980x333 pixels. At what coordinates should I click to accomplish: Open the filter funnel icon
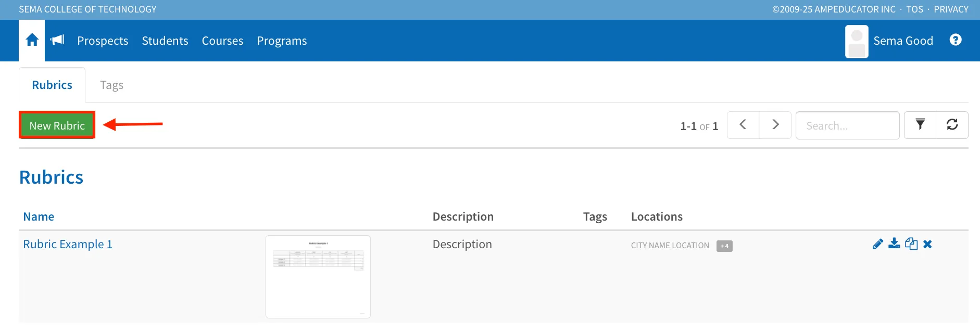click(920, 125)
